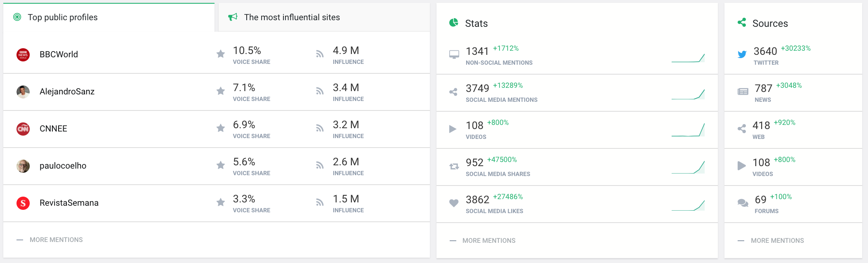Click RevistaSemana's 1.5 M influence value
This screenshot has height=263, width=868.
pyautogui.click(x=346, y=199)
